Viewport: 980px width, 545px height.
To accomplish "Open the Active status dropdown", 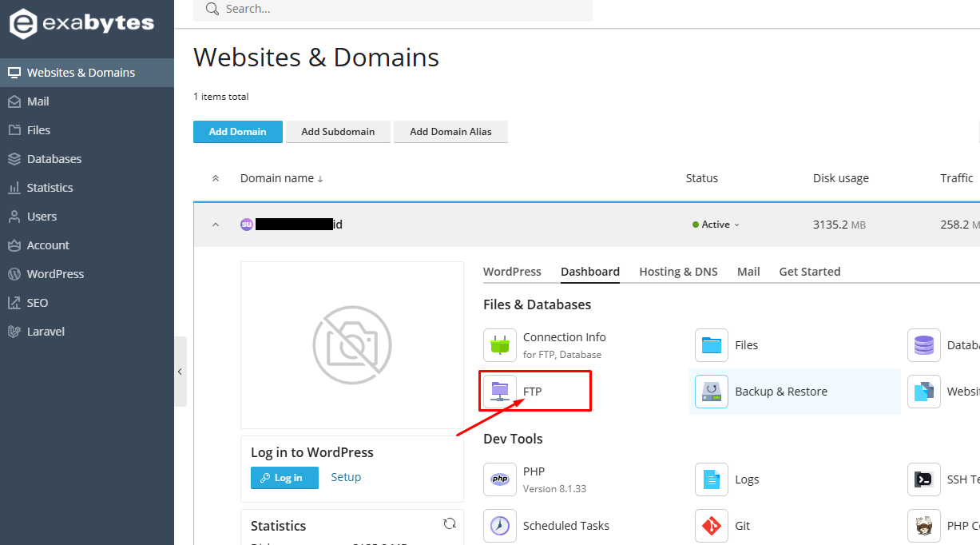I will 716,225.
